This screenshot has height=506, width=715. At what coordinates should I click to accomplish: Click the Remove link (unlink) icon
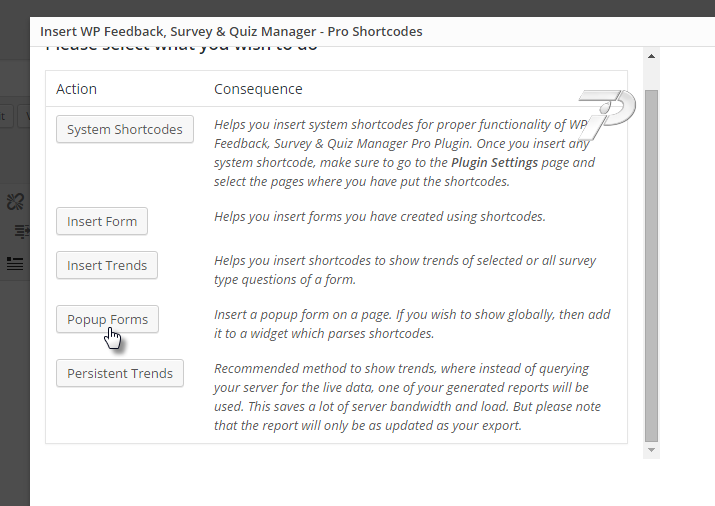[16, 201]
